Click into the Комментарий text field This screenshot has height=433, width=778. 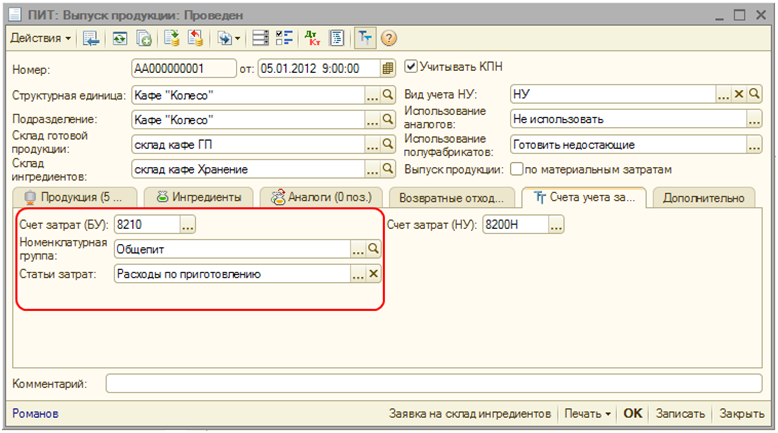430,383
